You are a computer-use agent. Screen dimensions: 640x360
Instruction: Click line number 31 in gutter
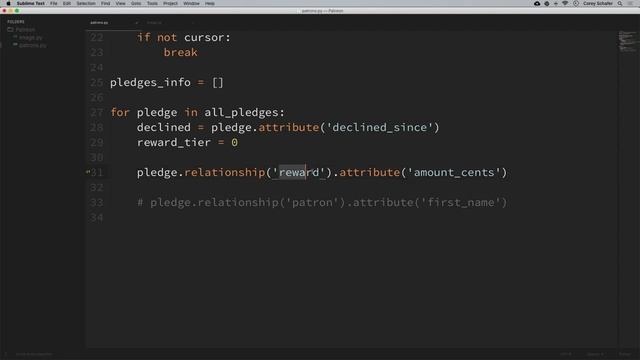click(97, 172)
